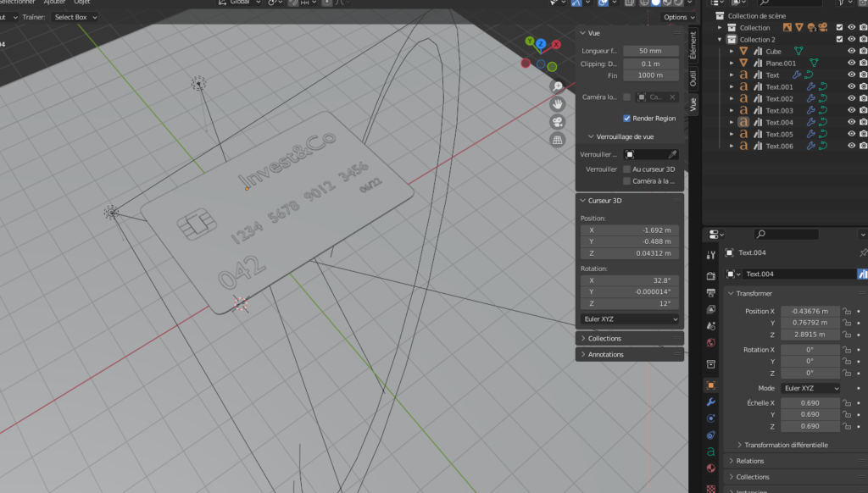Image resolution: width=868 pixels, height=493 pixels.
Task: Collapse Collection 2 in the outliner tree
Action: point(720,39)
